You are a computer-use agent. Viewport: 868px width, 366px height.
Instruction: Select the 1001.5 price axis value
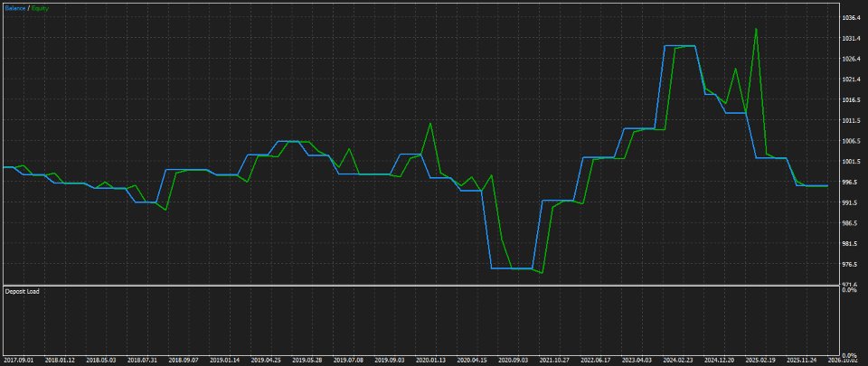(852, 161)
